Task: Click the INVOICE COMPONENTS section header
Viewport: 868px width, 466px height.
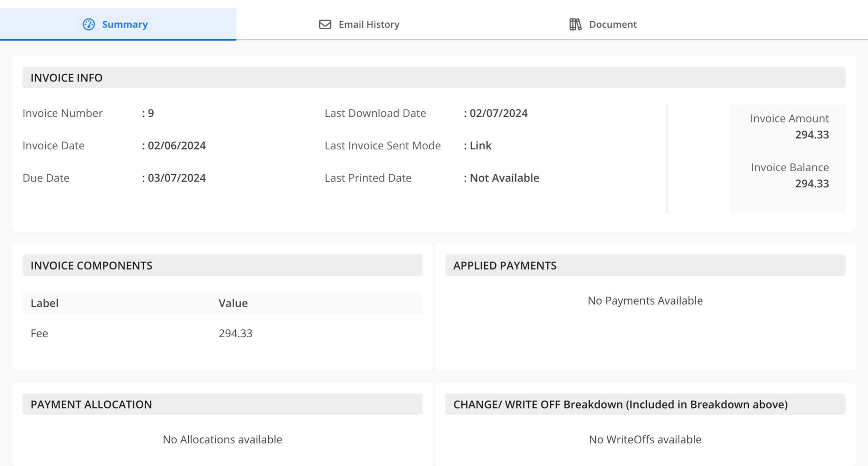Action: point(223,265)
